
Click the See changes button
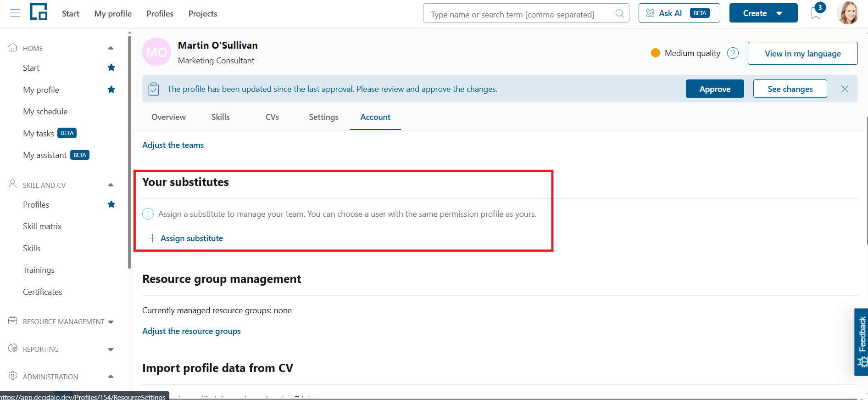[790, 89]
